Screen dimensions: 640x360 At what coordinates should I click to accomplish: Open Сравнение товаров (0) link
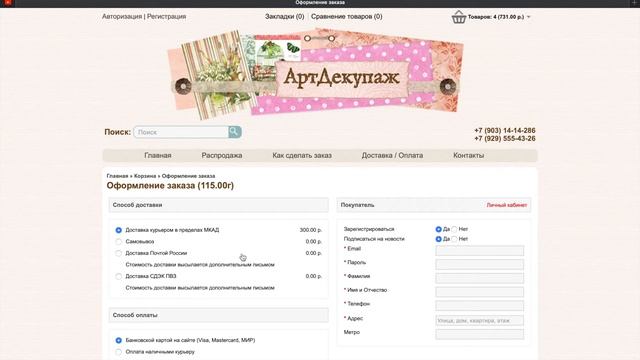347,17
